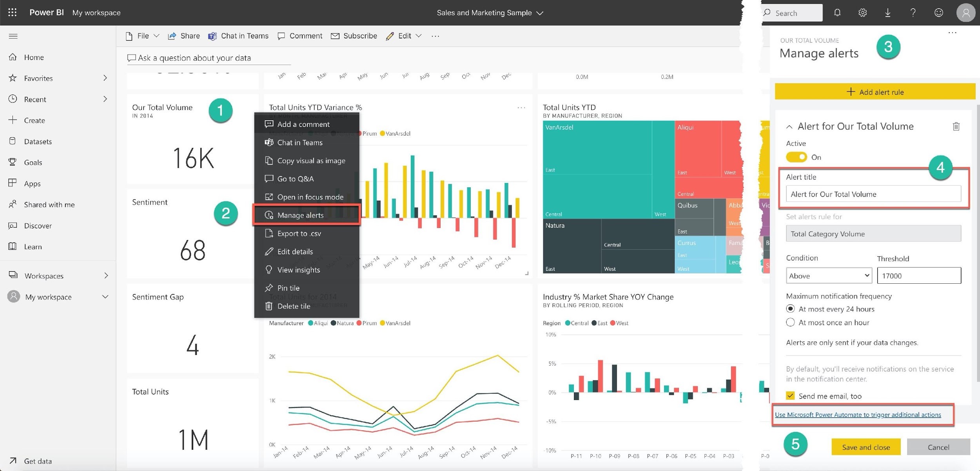Click the Add a comment icon
Image resolution: width=980 pixels, height=471 pixels.
(x=268, y=123)
